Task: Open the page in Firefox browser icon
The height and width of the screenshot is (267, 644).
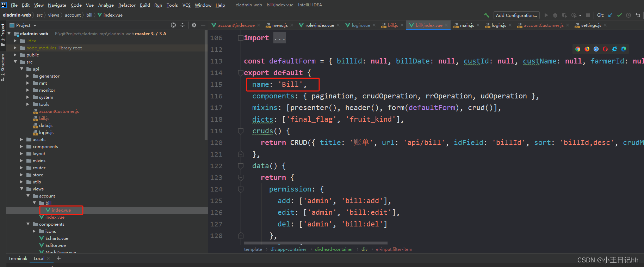Action: [x=587, y=49]
